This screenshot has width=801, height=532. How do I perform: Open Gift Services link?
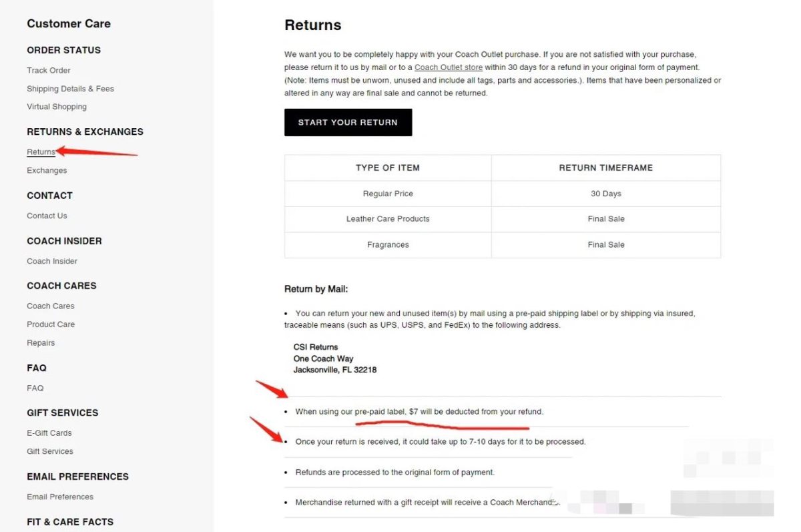[50, 451]
